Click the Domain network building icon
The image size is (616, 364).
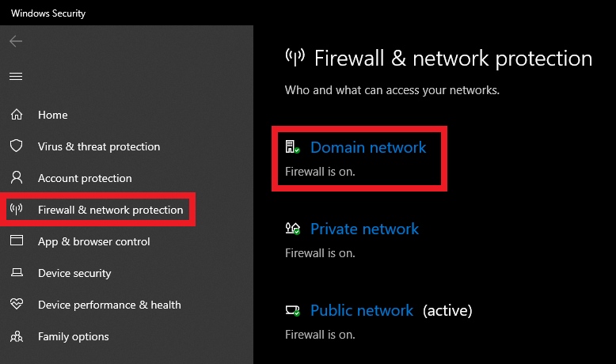point(292,147)
